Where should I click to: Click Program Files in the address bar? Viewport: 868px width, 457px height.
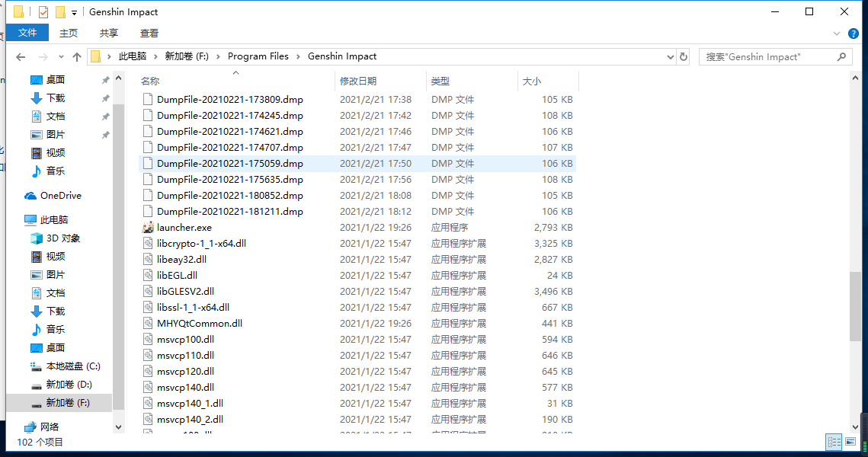click(258, 56)
